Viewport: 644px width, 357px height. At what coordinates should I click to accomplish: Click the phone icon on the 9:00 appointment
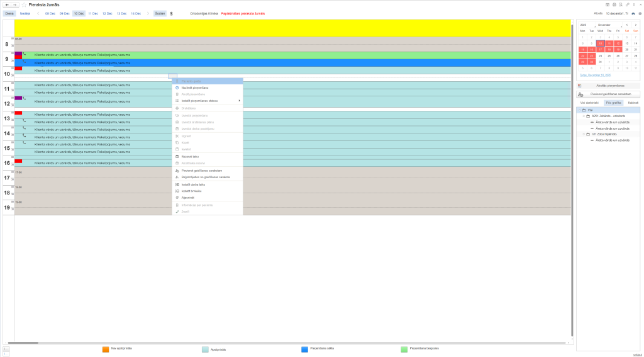[x=25, y=54]
